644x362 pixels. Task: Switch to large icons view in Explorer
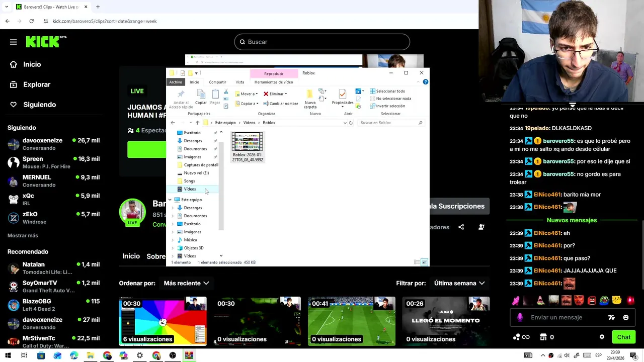click(x=424, y=262)
